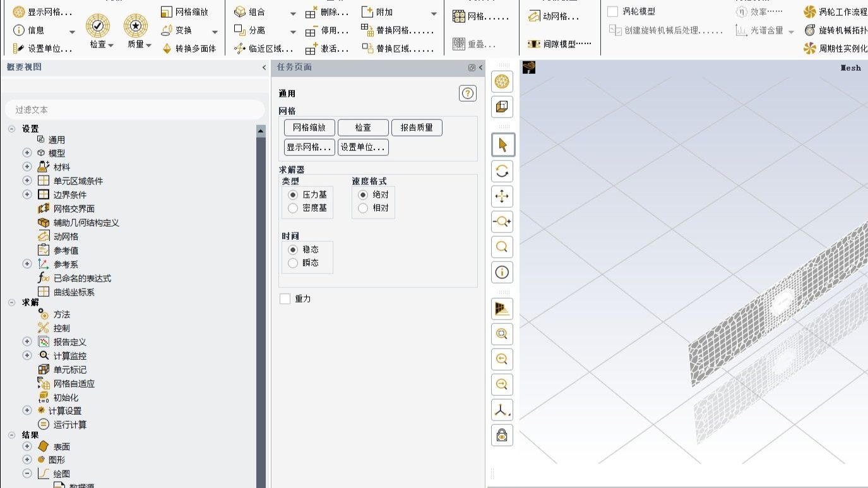Open the 组合 dropdown arrow
868x488 pixels.
click(293, 13)
